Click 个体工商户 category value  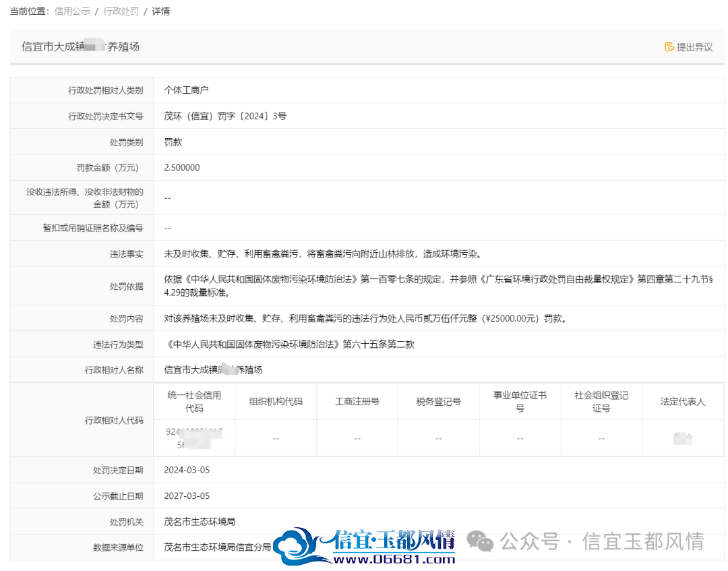tap(186, 90)
